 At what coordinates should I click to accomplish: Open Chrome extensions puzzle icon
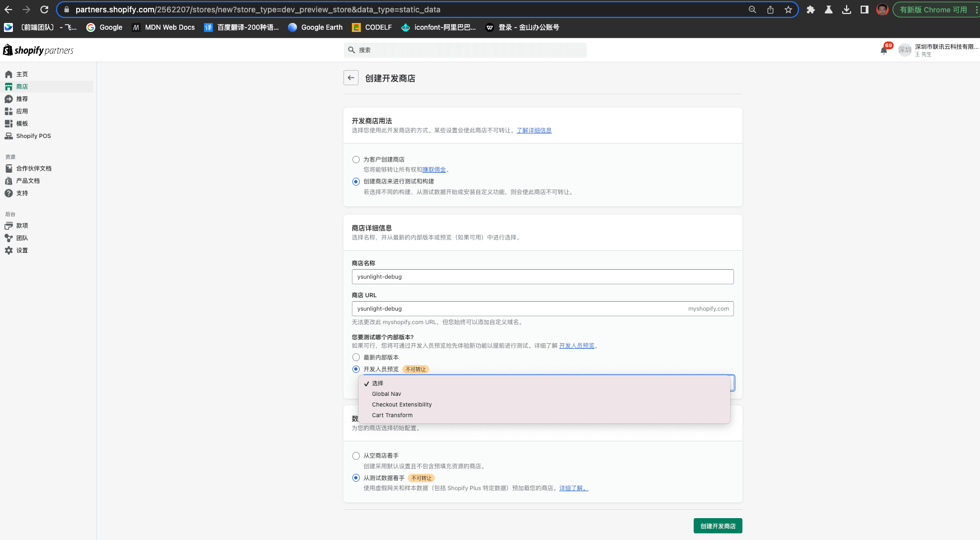tap(810, 10)
